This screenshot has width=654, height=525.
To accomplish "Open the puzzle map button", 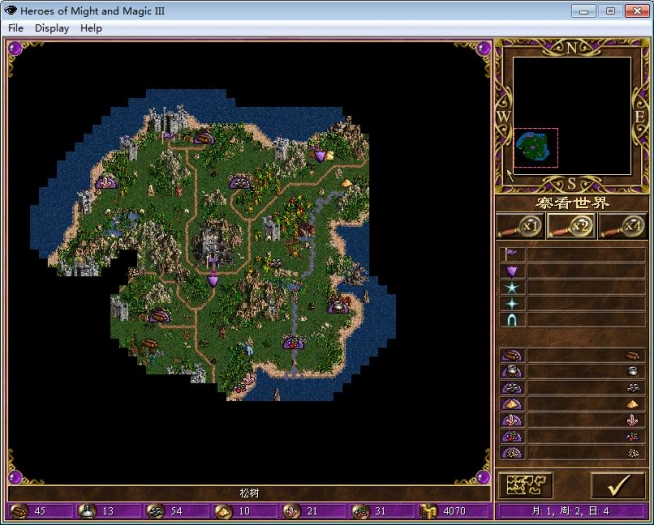I will pyautogui.click(x=526, y=485).
